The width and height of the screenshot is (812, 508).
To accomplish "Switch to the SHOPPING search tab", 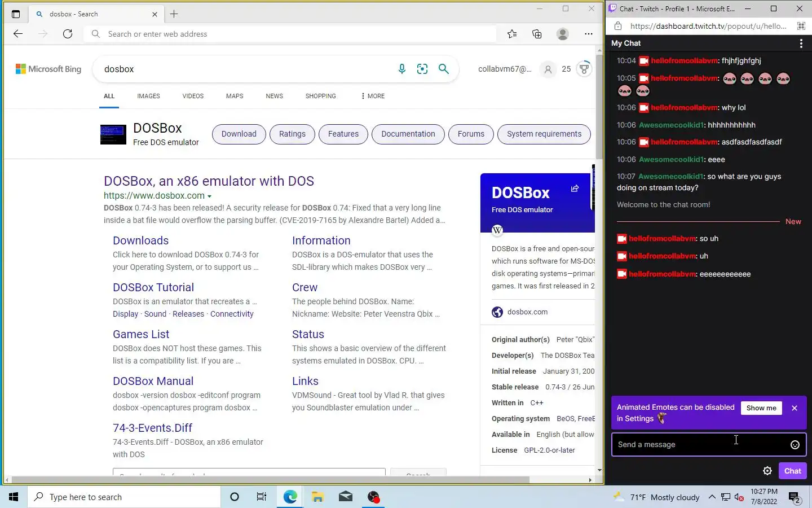I will [320, 96].
